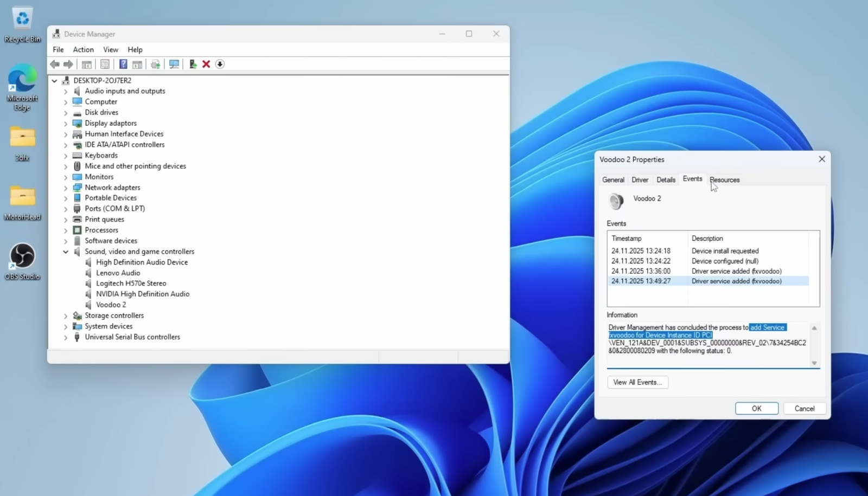
Task: Click the View All Events button
Action: (637, 382)
